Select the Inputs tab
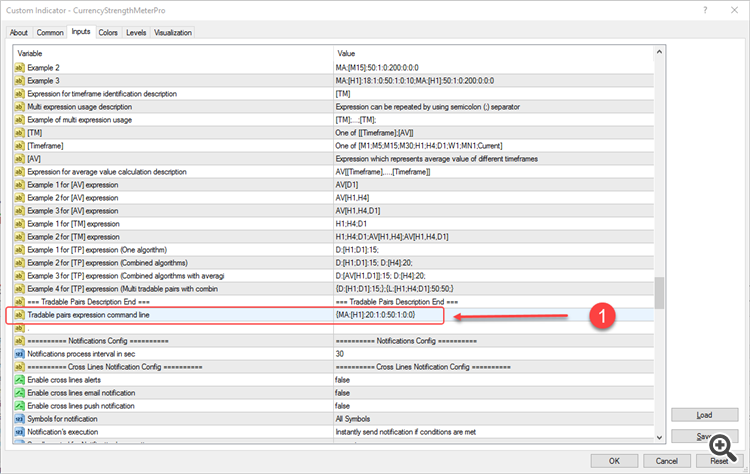Image resolution: width=750 pixels, height=474 pixels. [x=81, y=32]
